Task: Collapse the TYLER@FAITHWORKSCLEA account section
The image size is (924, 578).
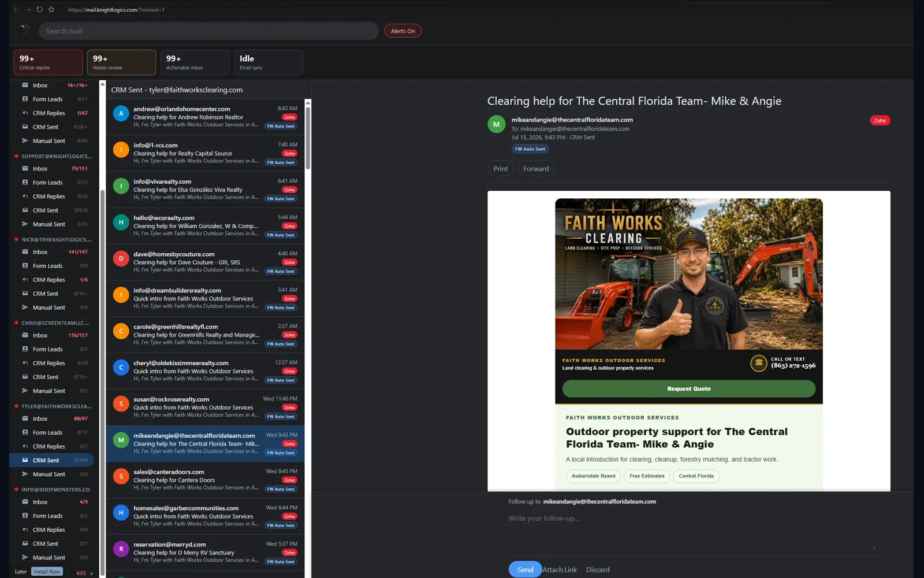Action: [x=53, y=406]
